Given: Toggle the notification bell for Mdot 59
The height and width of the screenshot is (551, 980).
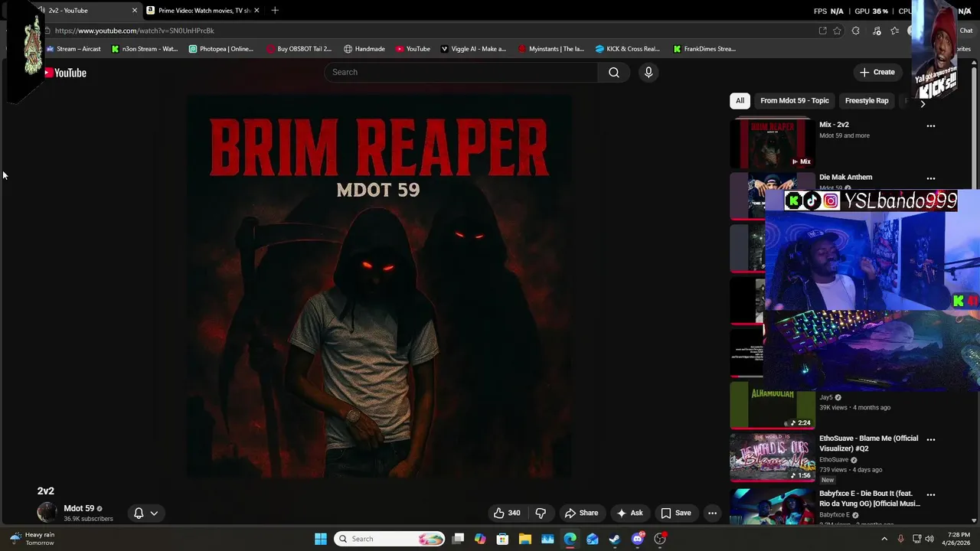Looking at the screenshot, I should click(139, 514).
